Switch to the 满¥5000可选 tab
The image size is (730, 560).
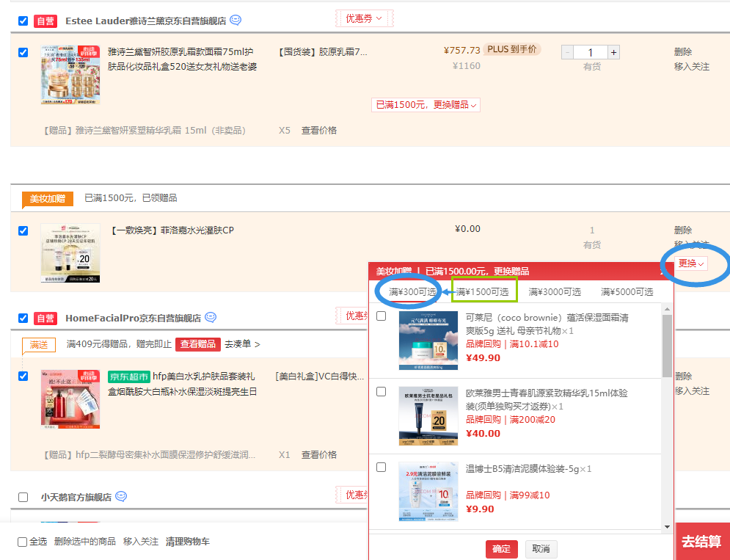tap(627, 292)
